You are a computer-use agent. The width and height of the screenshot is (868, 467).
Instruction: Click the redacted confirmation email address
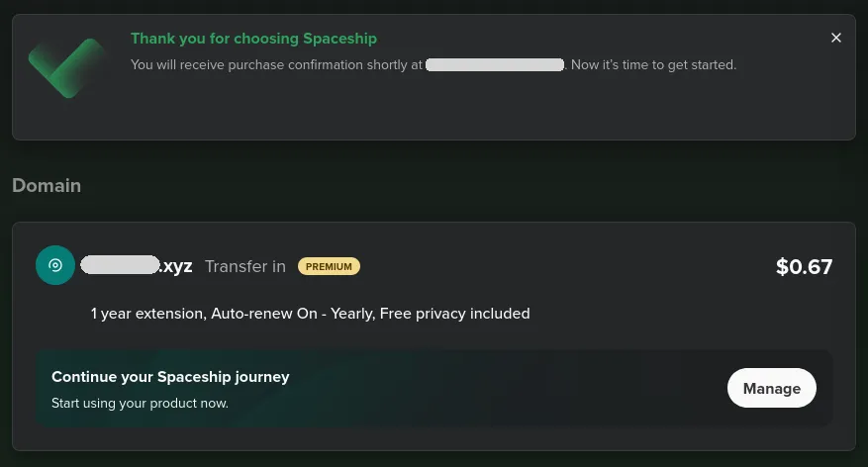(x=495, y=65)
